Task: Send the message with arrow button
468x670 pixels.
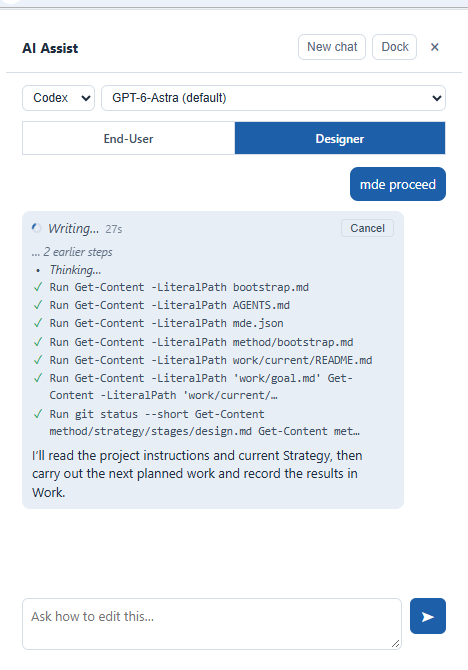Action: 427,616
